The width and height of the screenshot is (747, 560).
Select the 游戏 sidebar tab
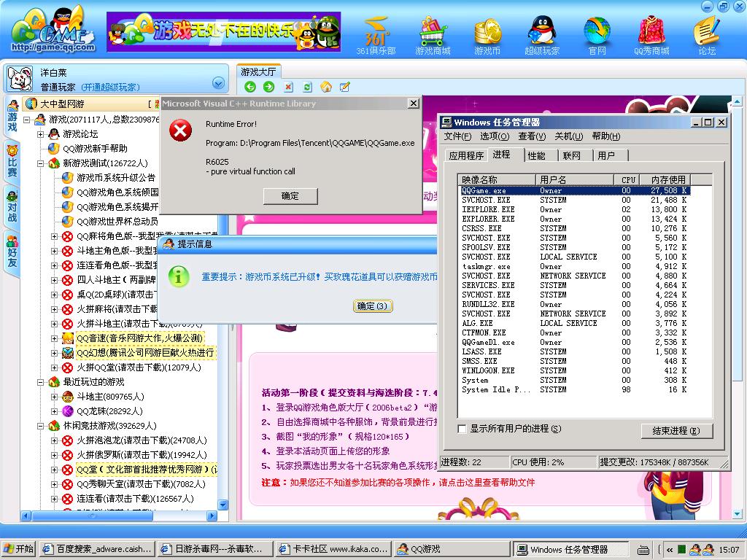(12, 116)
